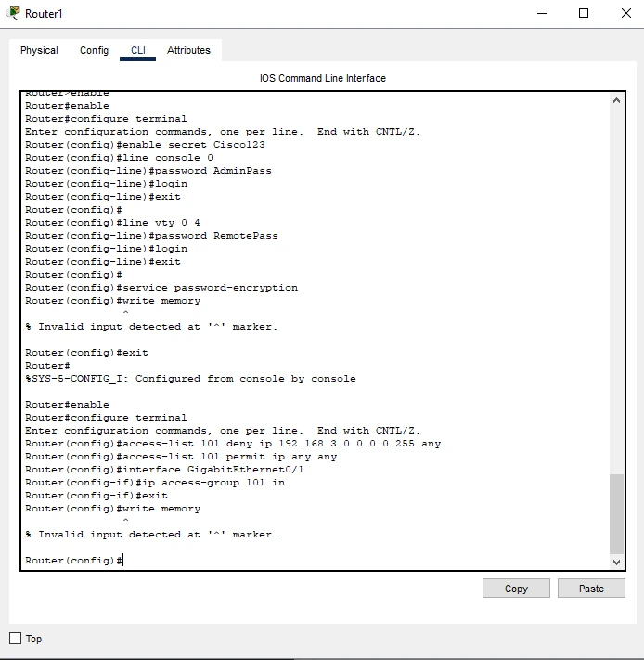Maximize the Router1 window
The height and width of the screenshot is (660, 644).
pyautogui.click(x=584, y=14)
